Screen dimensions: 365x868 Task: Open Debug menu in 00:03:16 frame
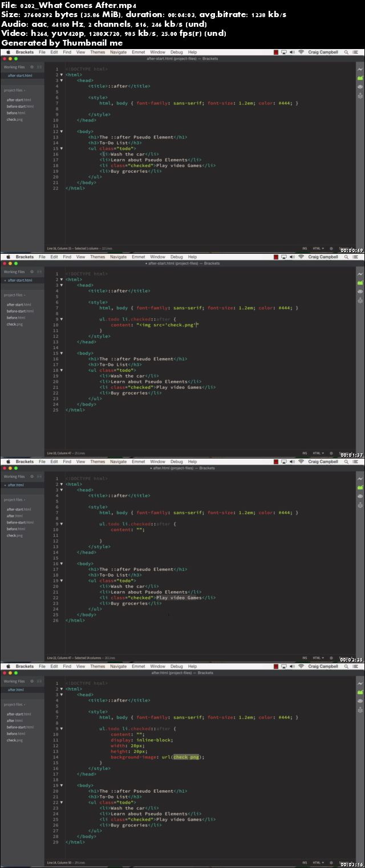pyautogui.click(x=177, y=666)
